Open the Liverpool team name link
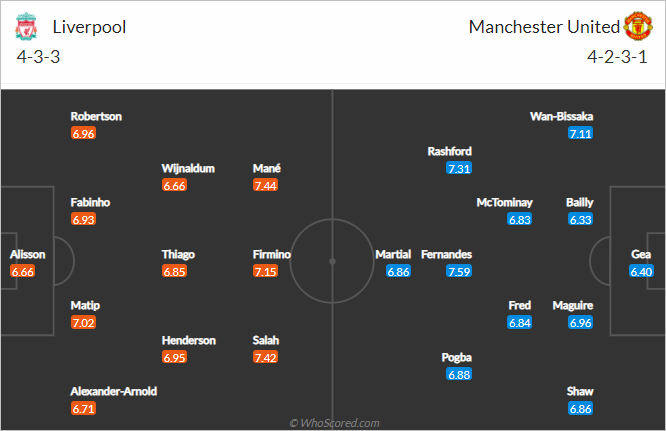666x431 pixels. click(89, 27)
